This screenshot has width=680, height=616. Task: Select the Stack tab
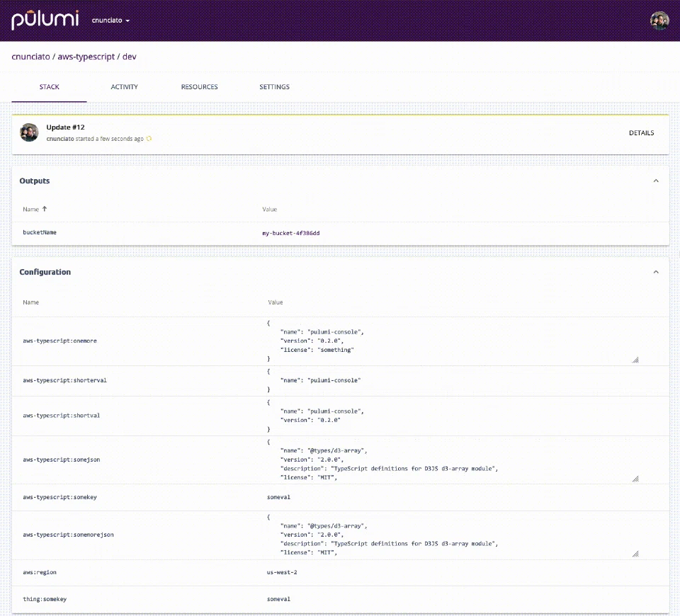(49, 86)
